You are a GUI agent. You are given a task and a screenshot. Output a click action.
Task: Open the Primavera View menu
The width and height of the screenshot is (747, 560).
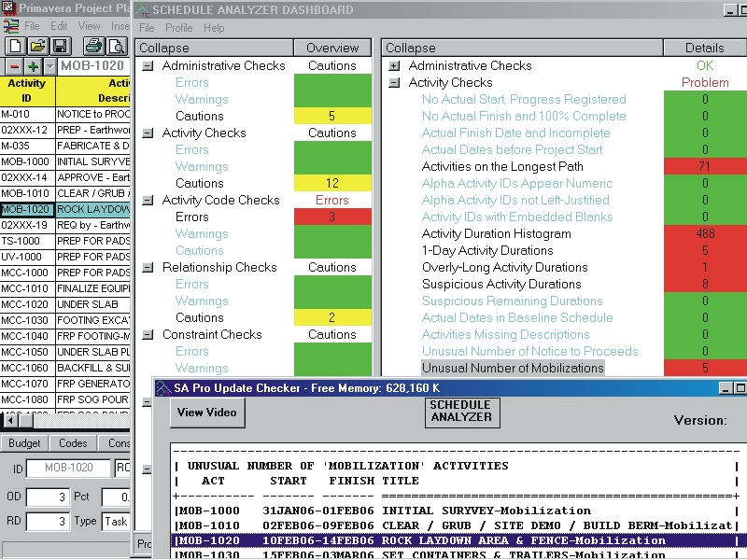89,26
